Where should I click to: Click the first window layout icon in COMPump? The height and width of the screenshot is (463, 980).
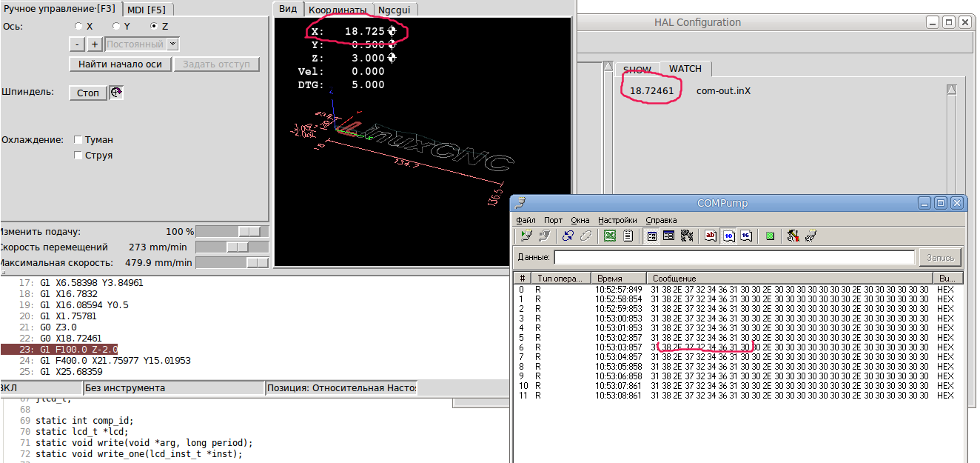(651, 236)
